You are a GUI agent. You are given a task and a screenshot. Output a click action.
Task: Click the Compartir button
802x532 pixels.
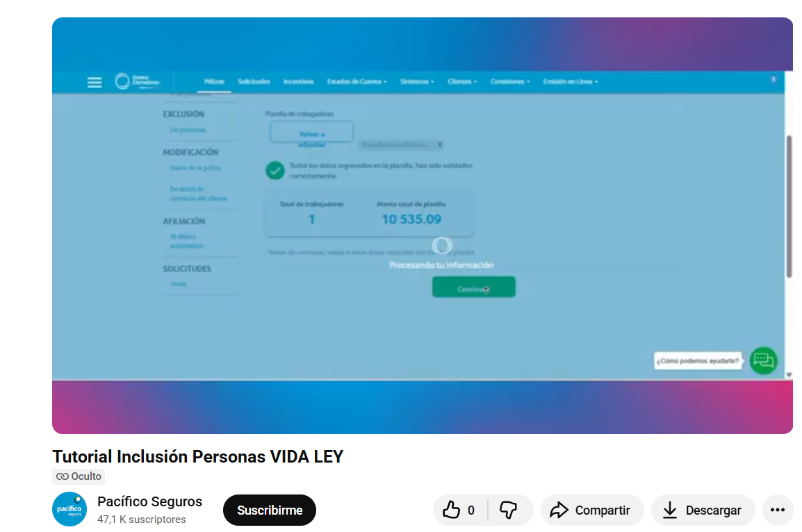(592, 510)
